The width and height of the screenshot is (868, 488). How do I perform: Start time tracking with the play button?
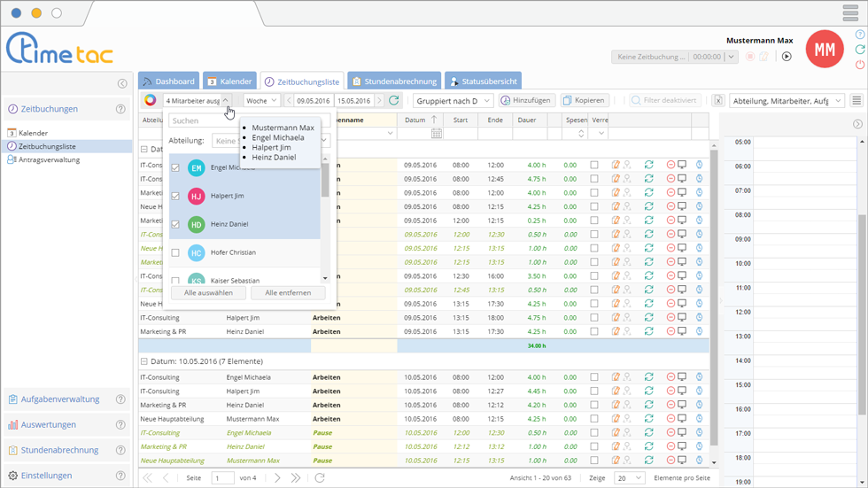pos(787,57)
